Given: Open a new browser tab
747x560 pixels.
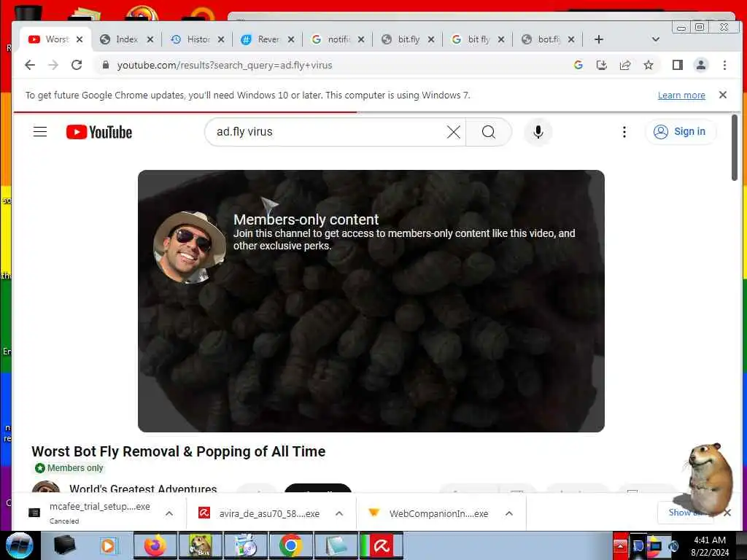Looking at the screenshot, I should tap(599, 39).
